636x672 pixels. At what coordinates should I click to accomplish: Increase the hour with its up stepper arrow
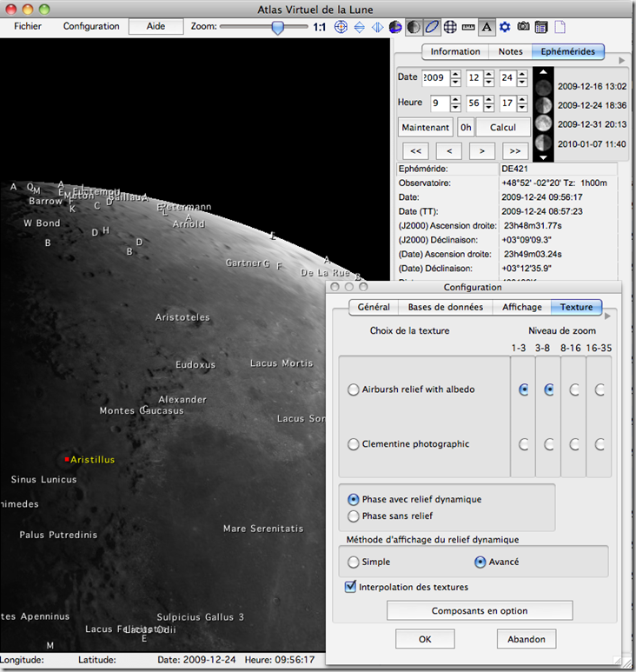tap(455, 99)
